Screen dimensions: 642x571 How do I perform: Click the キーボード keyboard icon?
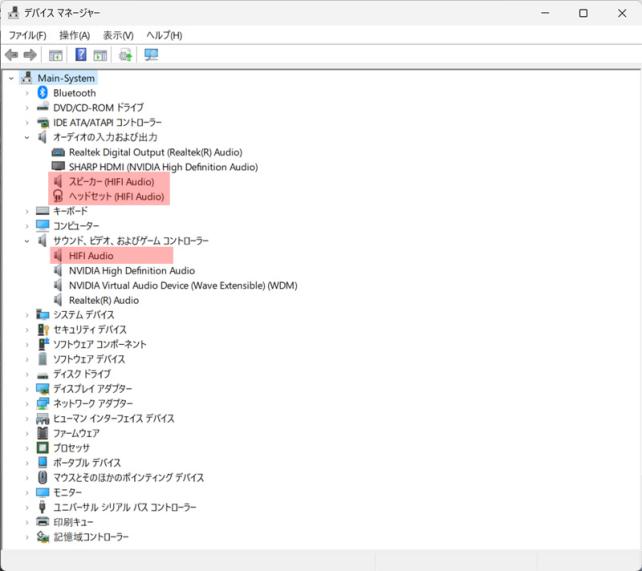click(43, 211)
